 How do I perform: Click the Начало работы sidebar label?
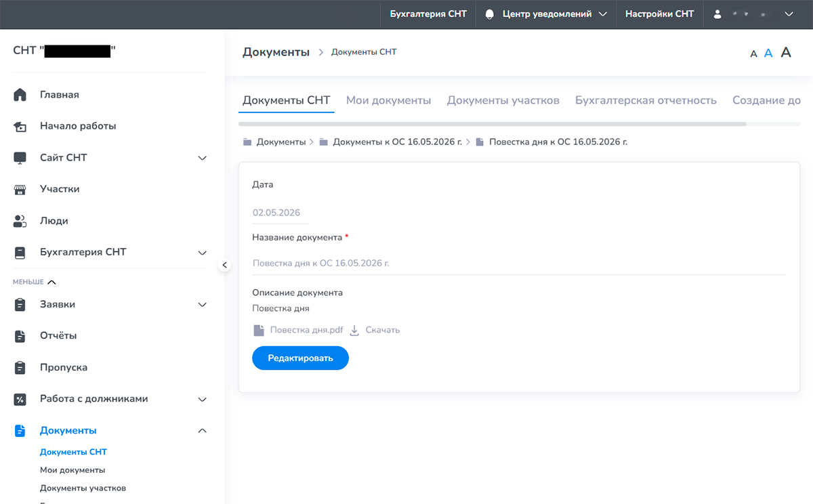tap(78, 126)
